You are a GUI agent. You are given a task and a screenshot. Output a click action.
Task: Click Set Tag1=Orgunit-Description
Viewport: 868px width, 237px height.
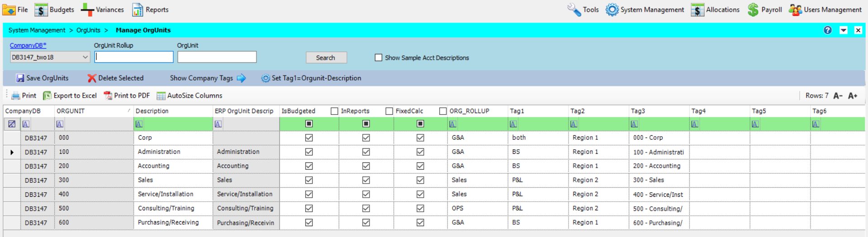point(311,78)
